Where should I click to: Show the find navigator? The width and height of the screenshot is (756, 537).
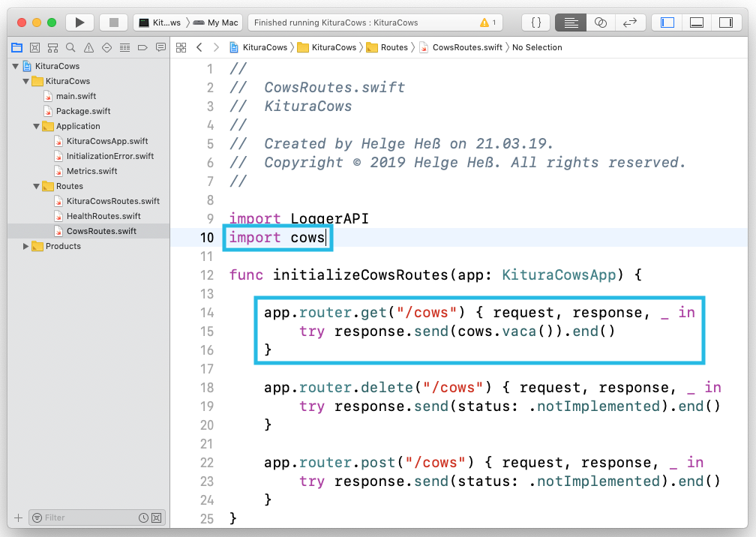point(70,47)
